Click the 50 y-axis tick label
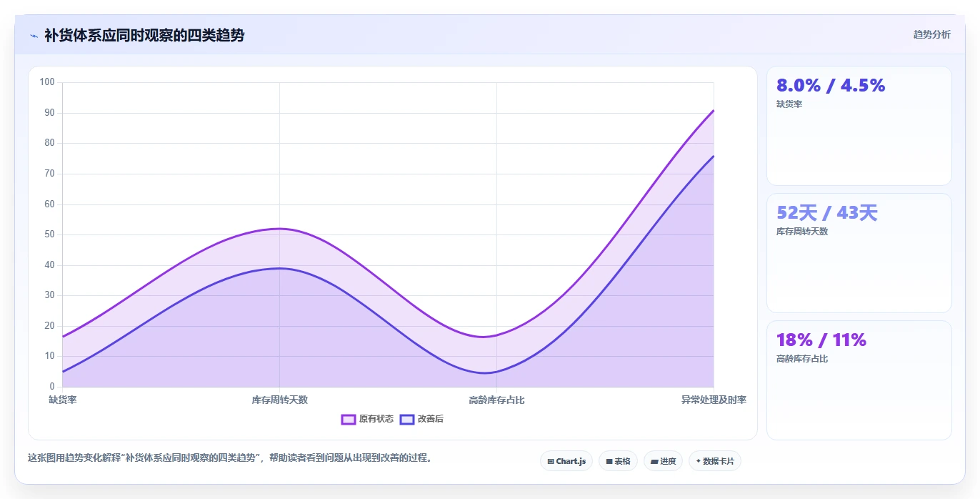 [49, 234]
